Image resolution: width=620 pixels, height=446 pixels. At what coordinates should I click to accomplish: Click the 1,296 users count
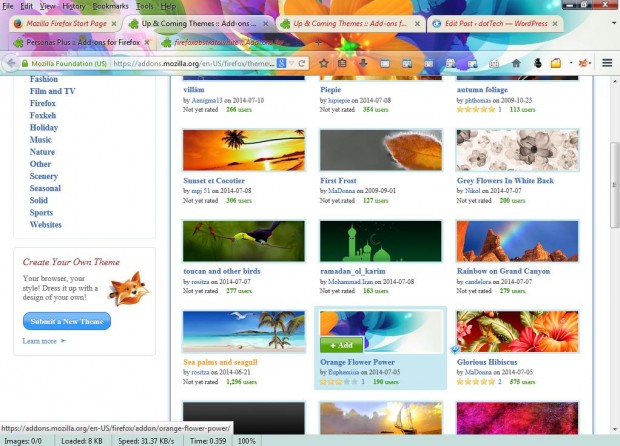coord(241,382)
